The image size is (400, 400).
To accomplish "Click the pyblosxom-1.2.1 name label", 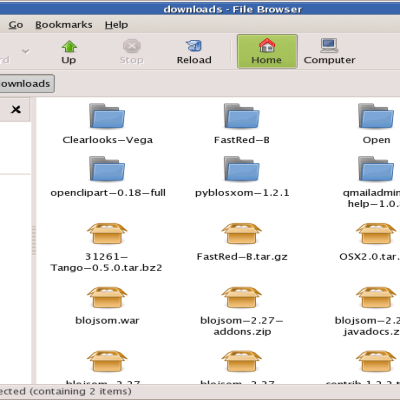I will coord(242,193).
